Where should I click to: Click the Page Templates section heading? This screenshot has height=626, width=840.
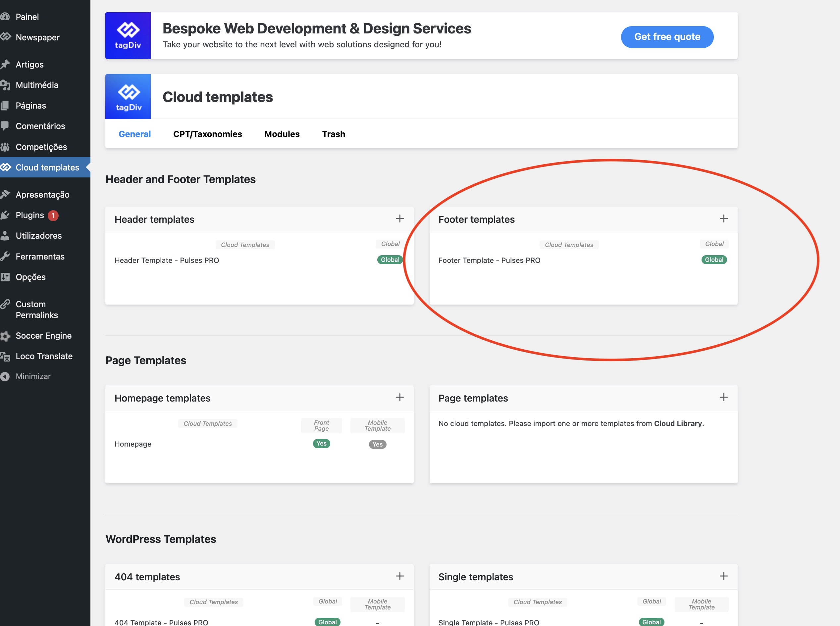pos(145,361)
